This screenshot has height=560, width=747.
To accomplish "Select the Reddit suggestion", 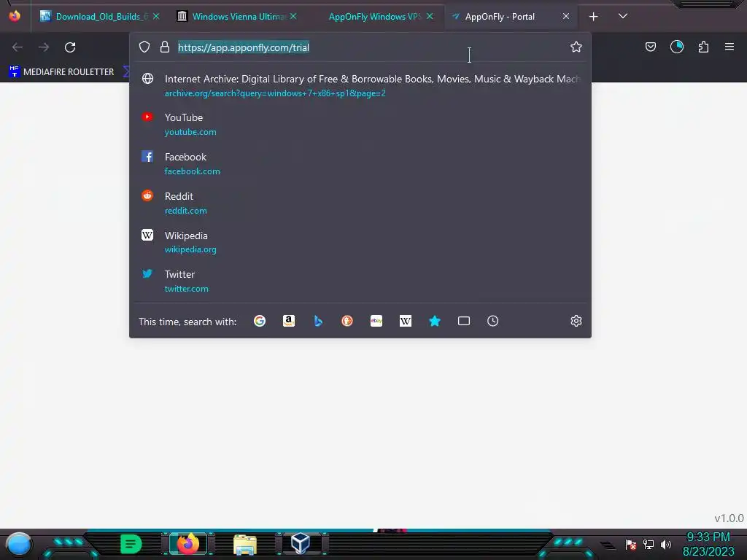I will pyautogui.click(x=360, y=203).
